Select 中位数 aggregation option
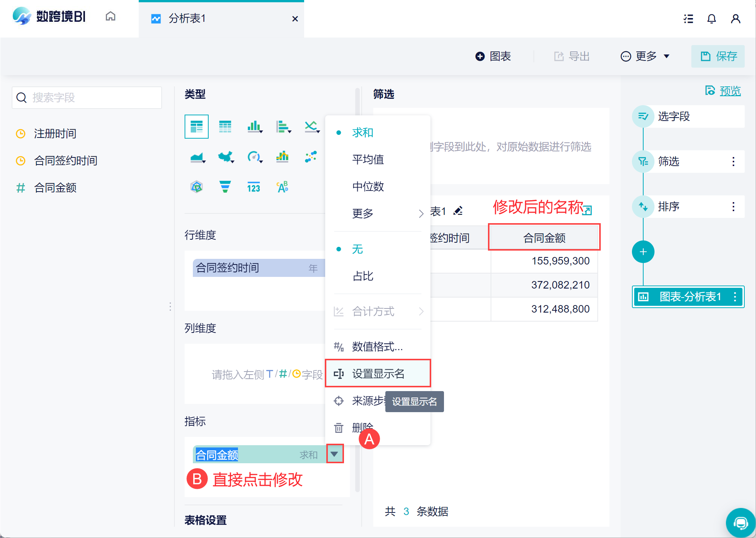Image resolution: width=756 pixels, height=538 pixels. [x=368, y=186]
